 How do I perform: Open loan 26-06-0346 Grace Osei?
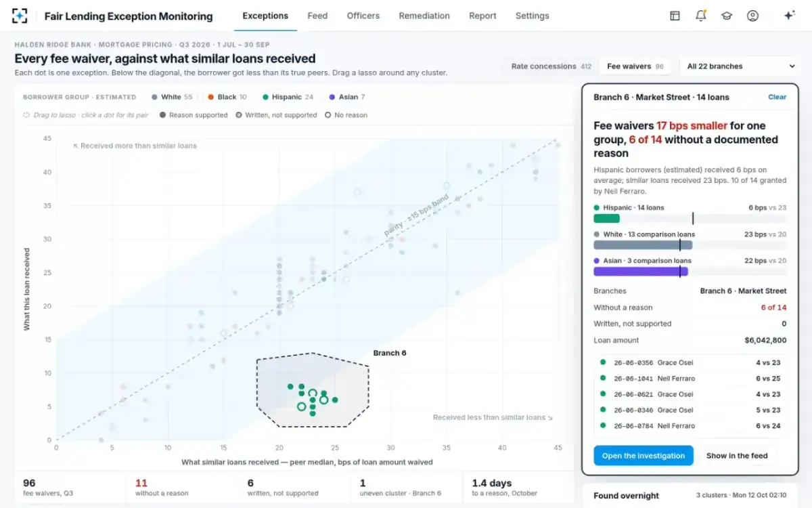click(x=690, y=410)
